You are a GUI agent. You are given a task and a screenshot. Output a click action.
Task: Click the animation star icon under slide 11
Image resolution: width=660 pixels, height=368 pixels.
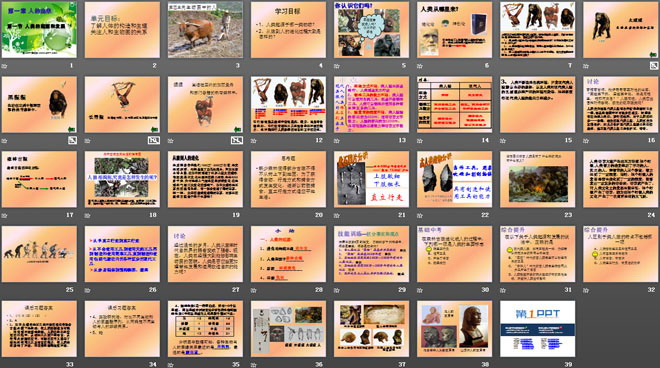(171, 141)
